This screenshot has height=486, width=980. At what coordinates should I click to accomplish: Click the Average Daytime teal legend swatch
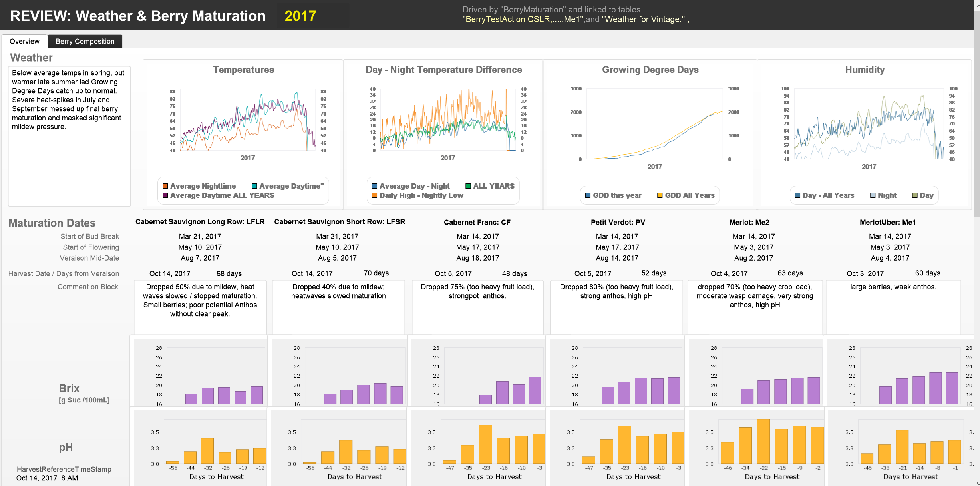coord(254,186)
